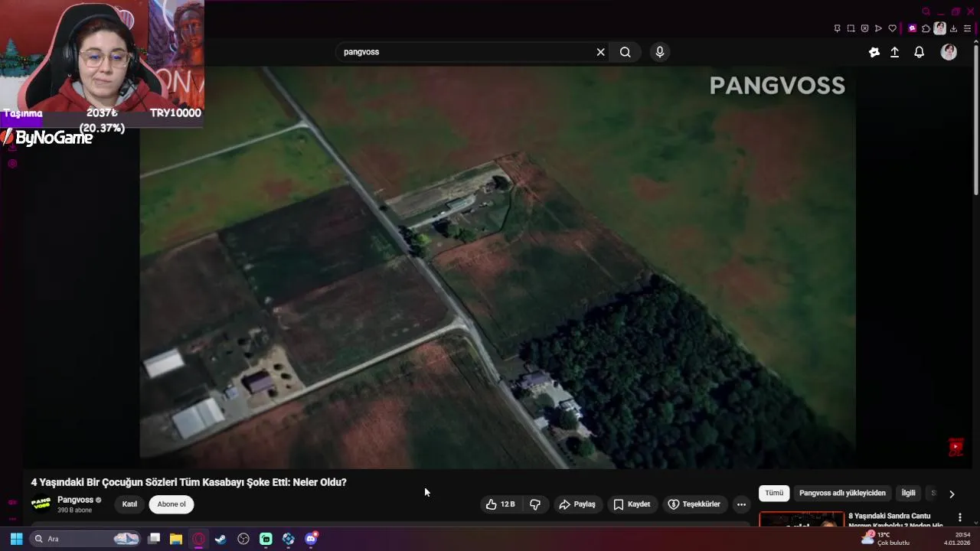The image size is (980, 551).
Task: Open 8 Yaşındaki Sandra Cantu video title
Action: pos(895,520)
